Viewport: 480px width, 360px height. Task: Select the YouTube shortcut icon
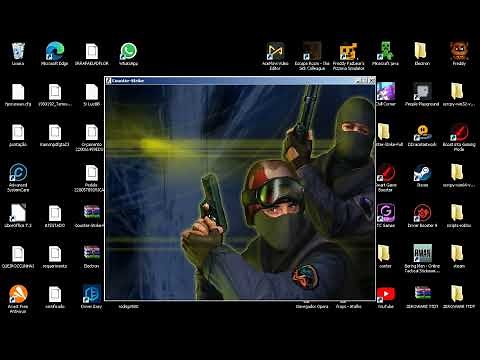(386, 294)
